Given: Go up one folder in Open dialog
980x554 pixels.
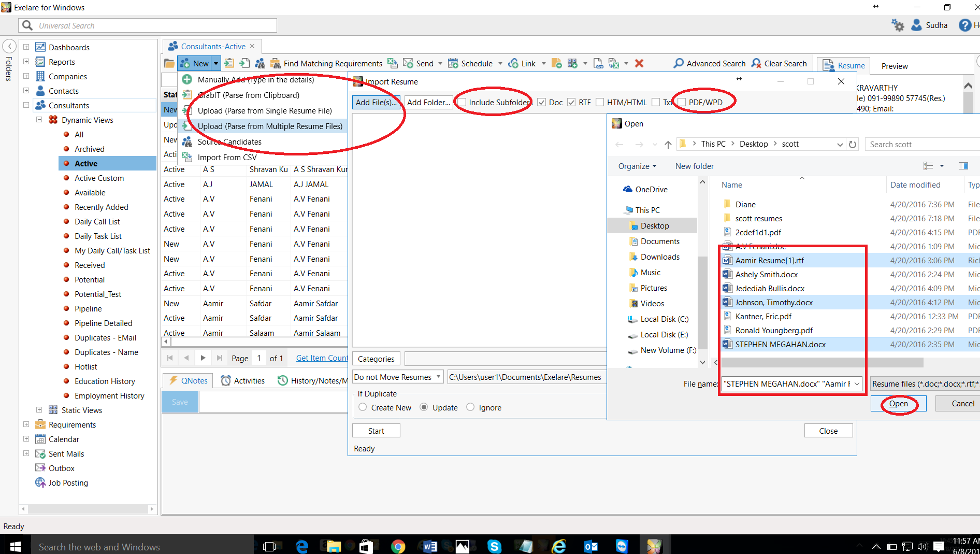Looking at the screenshot, I should [x=668, y=144].
